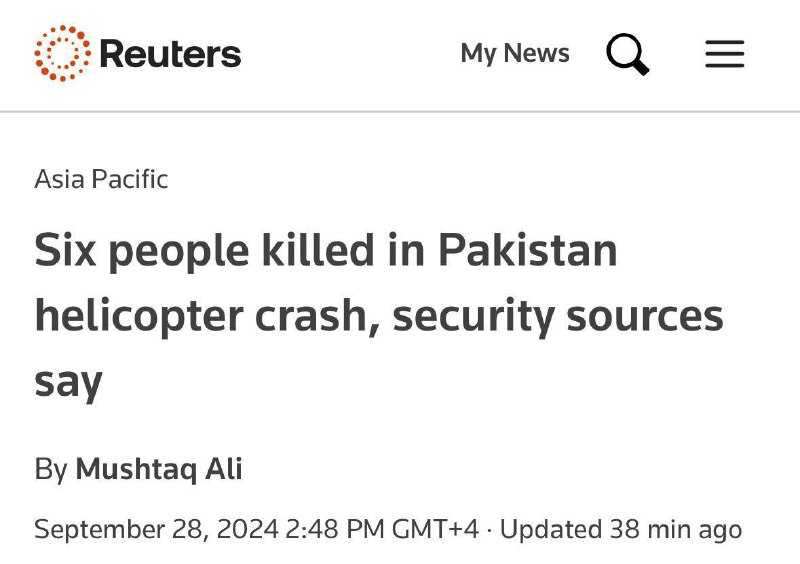Click "security sources" in the headline
This screenshot has height=564, width=800.
pyautogui.click(x=557, y=316)
